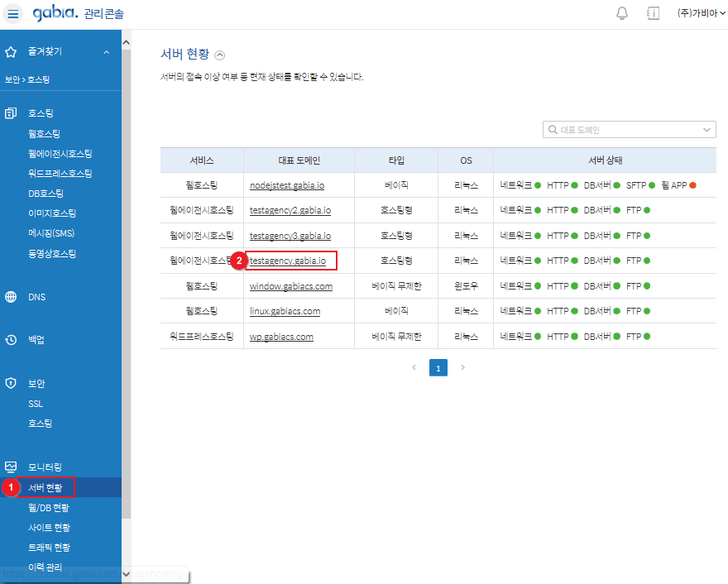Click 베이직 무제한 type in wp.gabiacs.com row
The width and height of the screenshot is (728, 584).
(396, 337)
